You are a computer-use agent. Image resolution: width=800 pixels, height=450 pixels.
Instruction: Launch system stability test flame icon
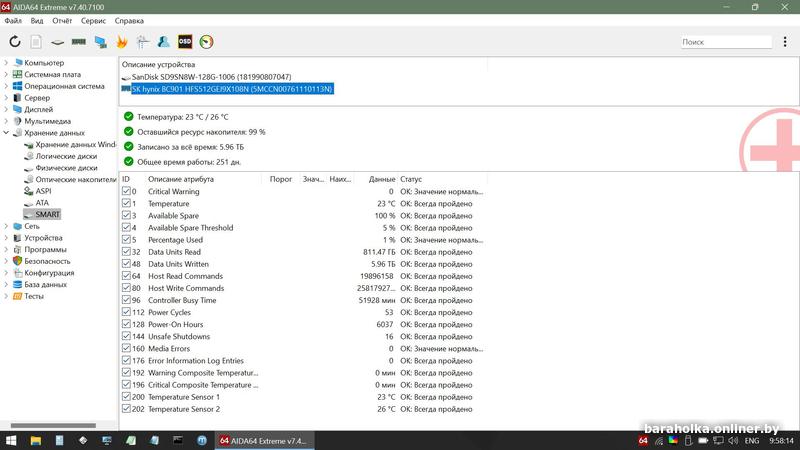click(x=122, y=42)
